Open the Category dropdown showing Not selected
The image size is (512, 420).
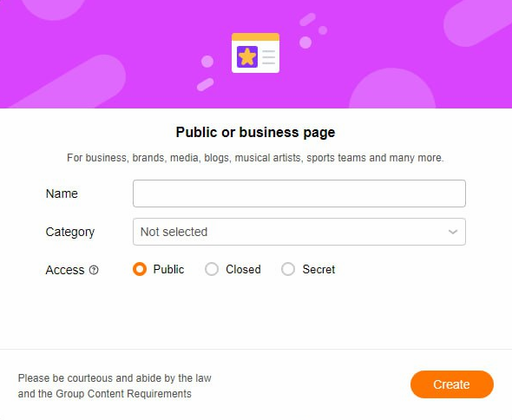pos(299,232)
